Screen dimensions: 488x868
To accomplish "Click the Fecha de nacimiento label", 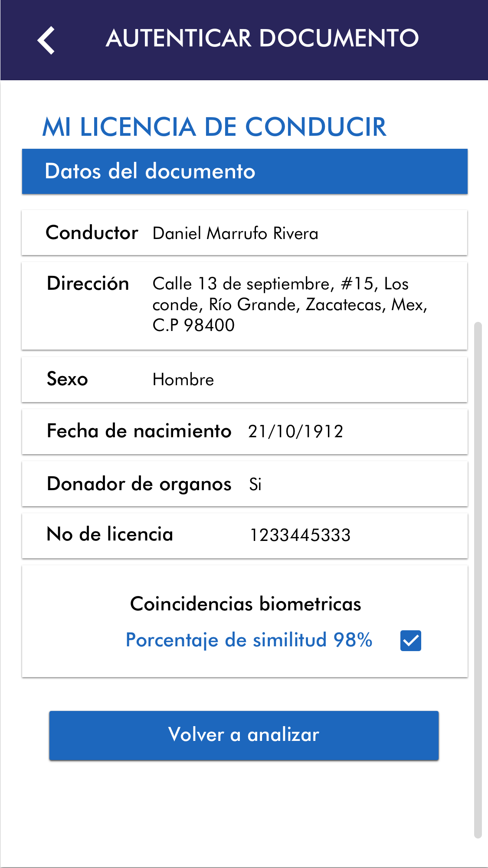I will pos(139,431).
